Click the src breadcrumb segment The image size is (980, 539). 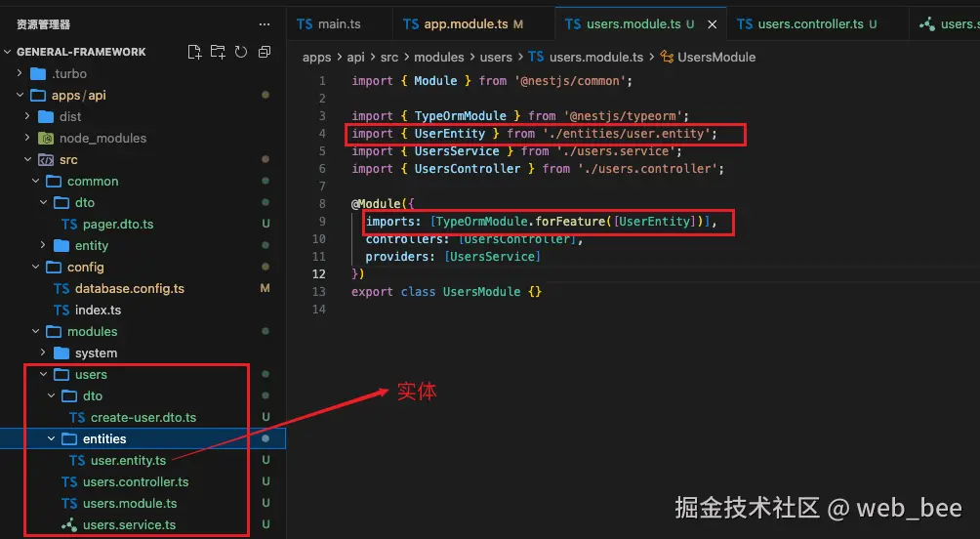tap(389, 57)
